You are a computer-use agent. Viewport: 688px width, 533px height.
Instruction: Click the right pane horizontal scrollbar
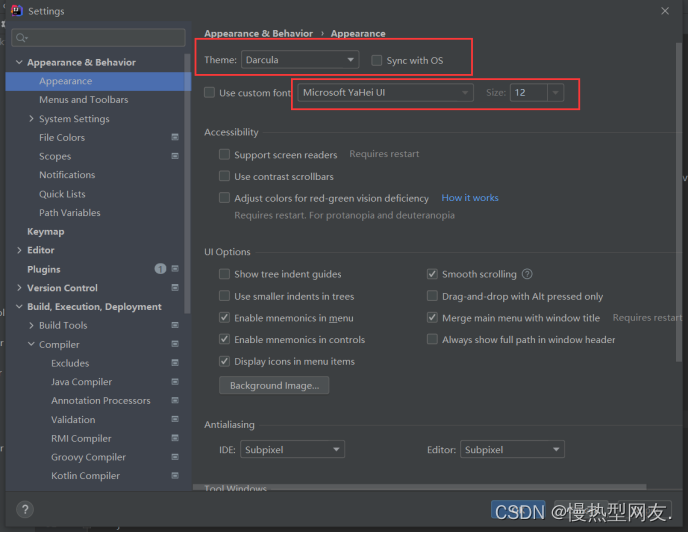pos(419,487)
